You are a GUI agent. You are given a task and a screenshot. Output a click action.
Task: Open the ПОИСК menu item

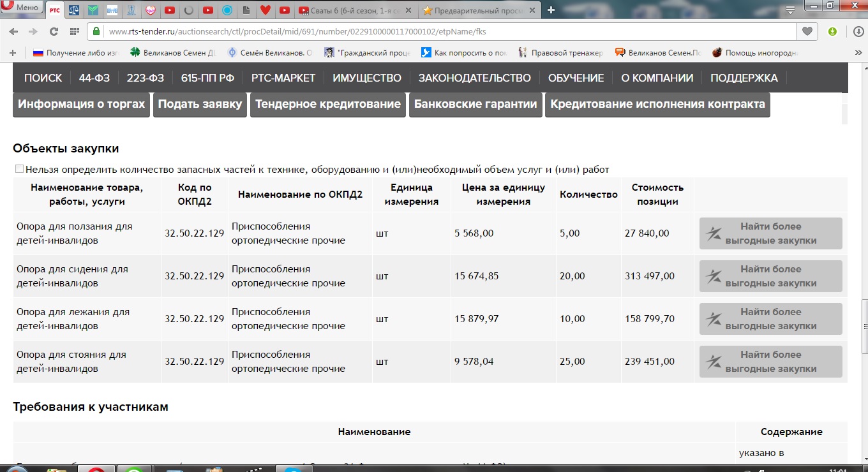43,78
